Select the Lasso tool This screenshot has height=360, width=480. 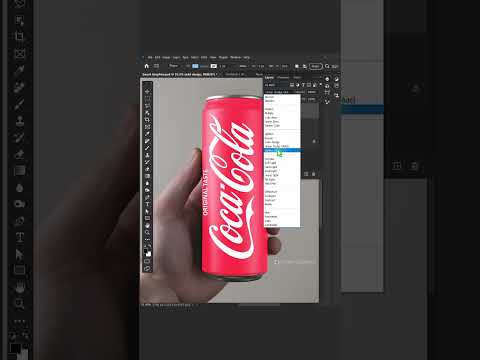(147, 106)
